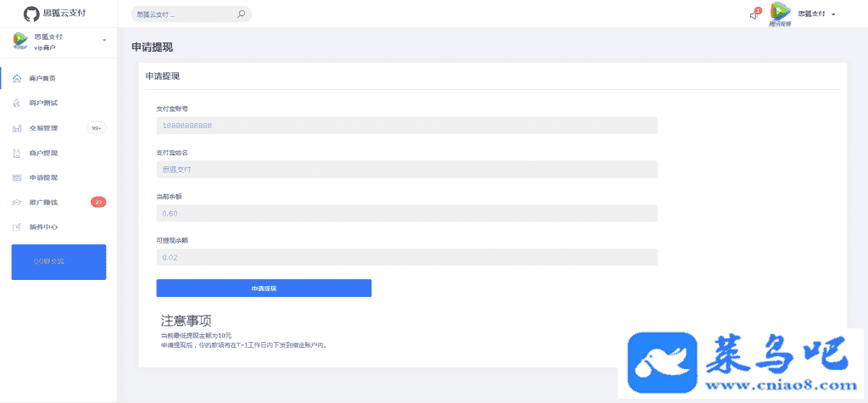Open the 思狐支付 user dropdown in top-right
This screenshot has height=403, width=868.
coord(817,14)
